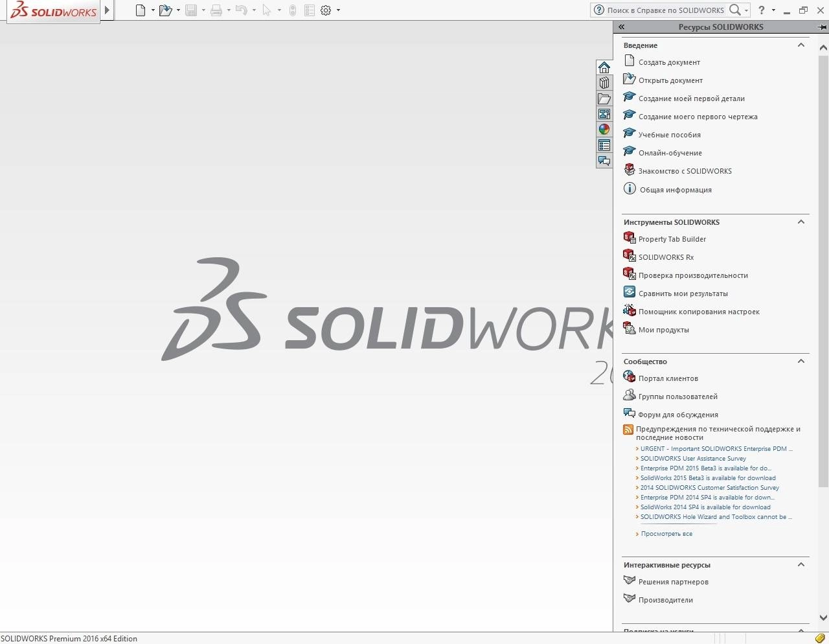Screen dimensions: 829x644
Task: Open Онлайн-обучение
Action: click(670, 153)
